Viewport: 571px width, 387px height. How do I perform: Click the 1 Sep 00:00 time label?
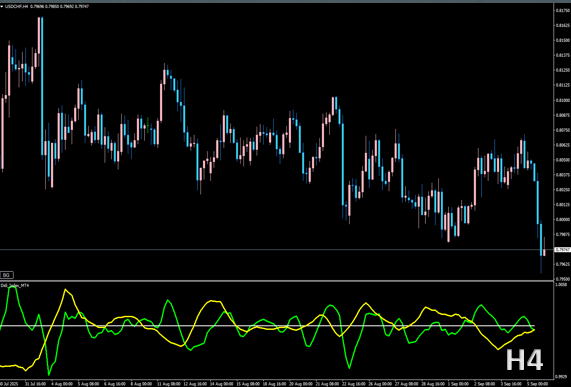tap(459, 384)
